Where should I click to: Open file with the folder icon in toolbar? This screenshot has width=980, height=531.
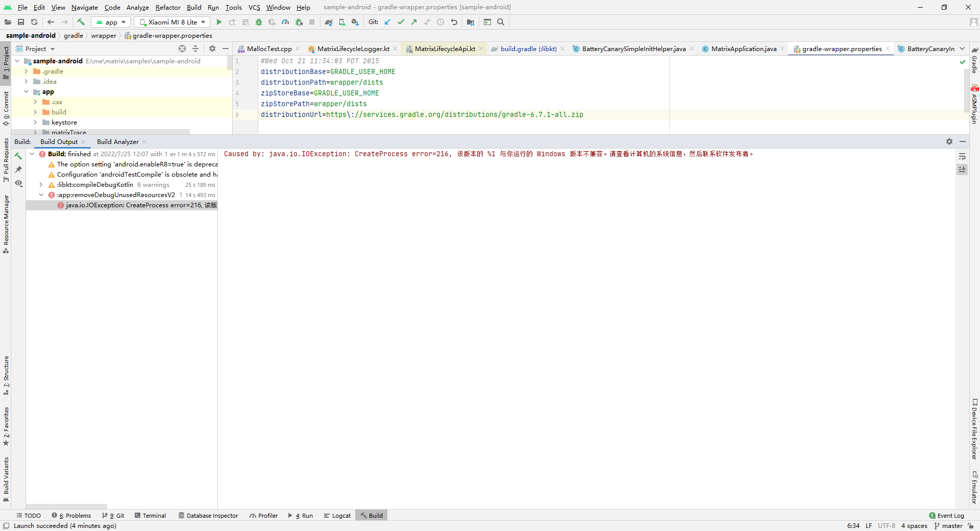[x=8, y=22]
